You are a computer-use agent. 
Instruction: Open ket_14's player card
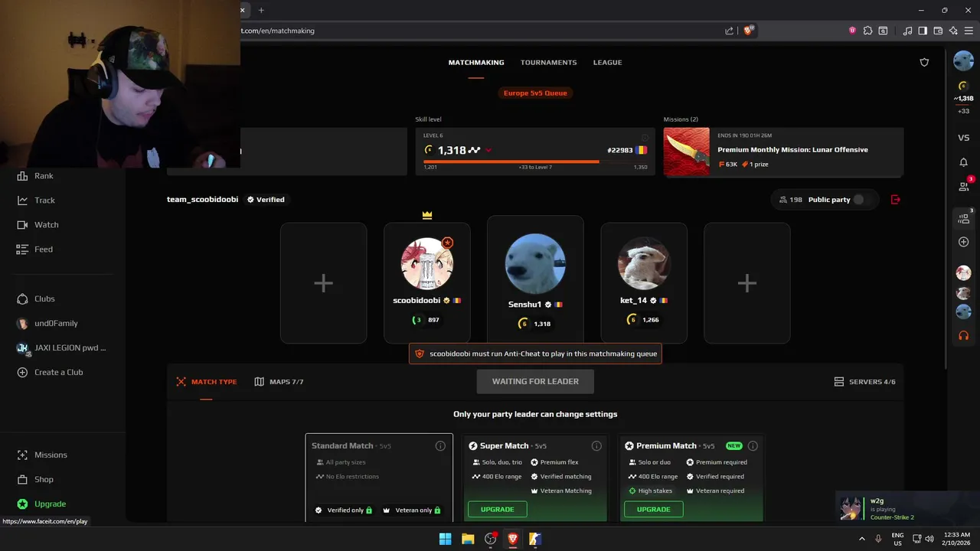[x=644, y=283]
